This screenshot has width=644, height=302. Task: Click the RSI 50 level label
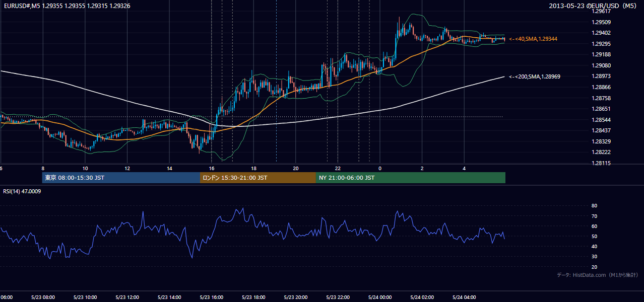click(x=594, y=237)
